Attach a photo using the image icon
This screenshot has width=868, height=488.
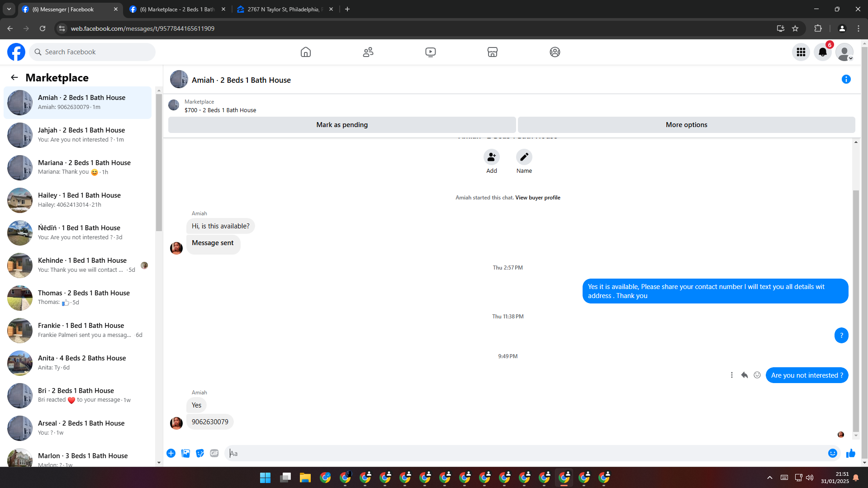pos(185,454)
